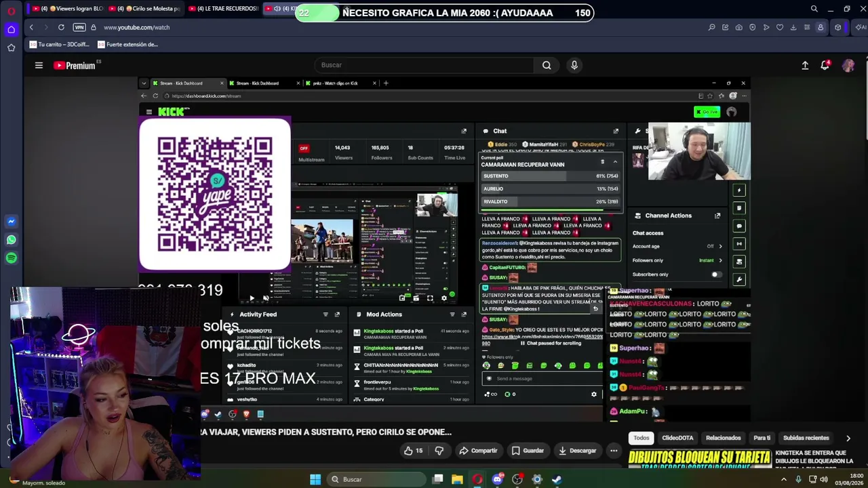The width and height of the screenshot is (868, 488).
Task: Open Kick chat settings gear
Action: (594, 394)
